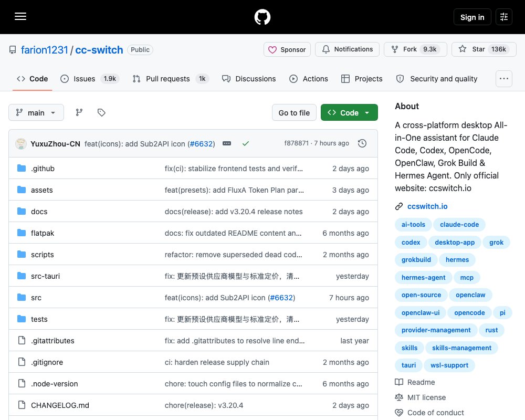Image resolution: width=525 pixels, height=420 pixels.
Task: Open the Issues tab
Action: click(90, 79)
